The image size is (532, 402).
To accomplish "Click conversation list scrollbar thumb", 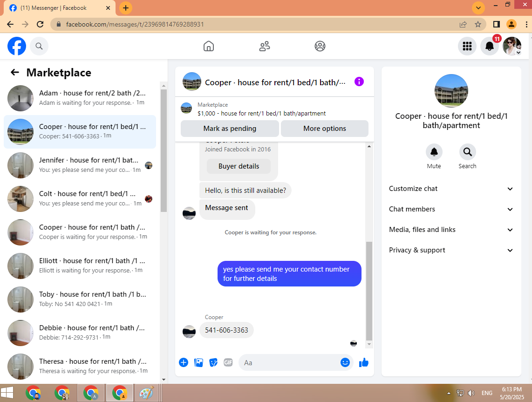I will pos(164,150).
